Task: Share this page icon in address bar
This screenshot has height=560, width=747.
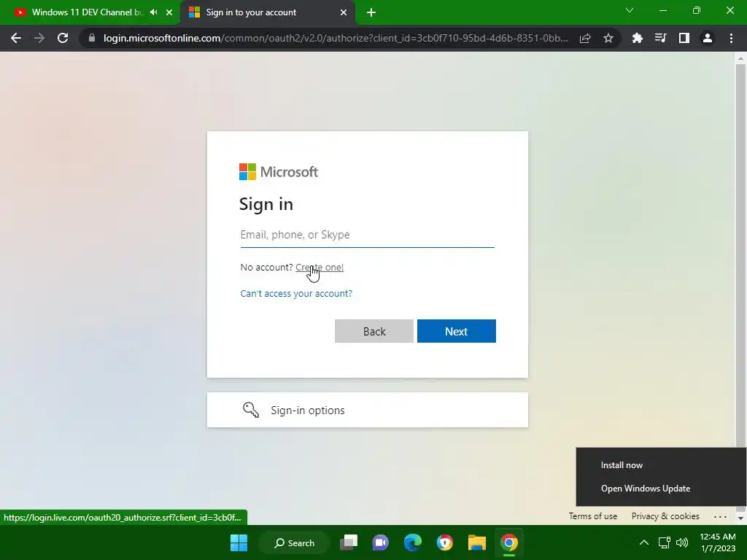Action: pos(585,38)
